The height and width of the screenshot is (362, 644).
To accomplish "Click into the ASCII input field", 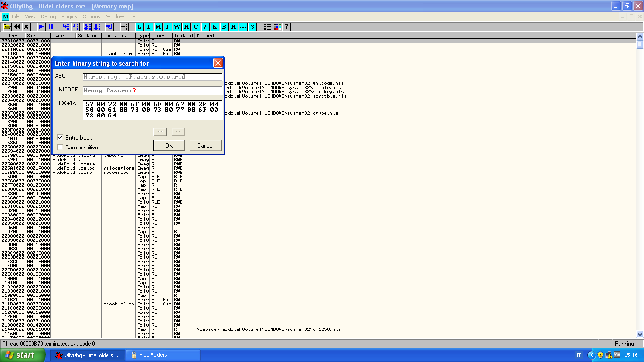I will (152, 76).
